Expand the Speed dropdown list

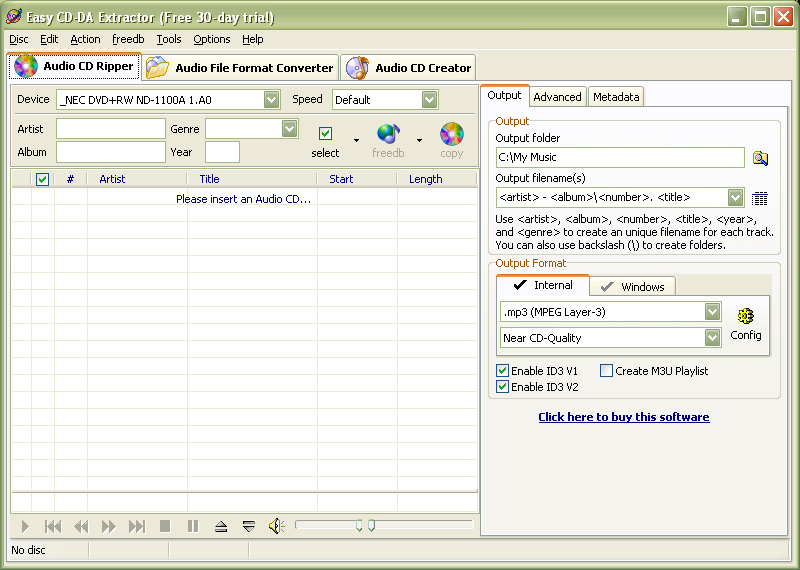coord(429,99)
